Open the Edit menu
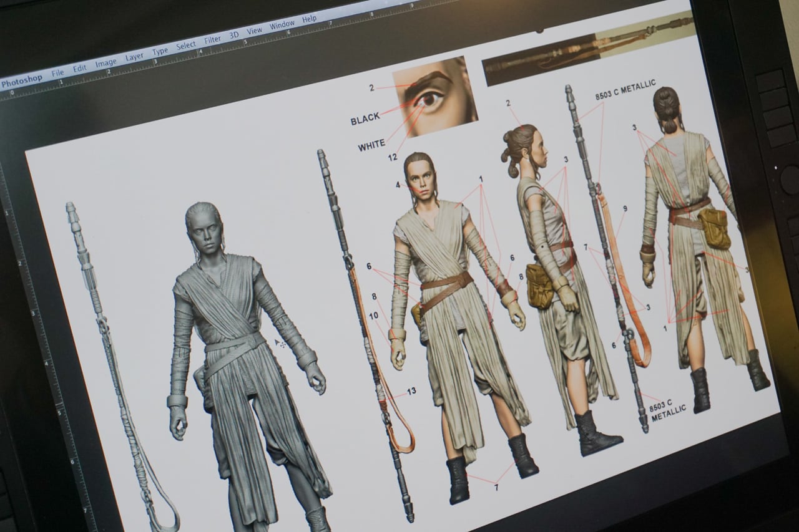 coord(79,68)
